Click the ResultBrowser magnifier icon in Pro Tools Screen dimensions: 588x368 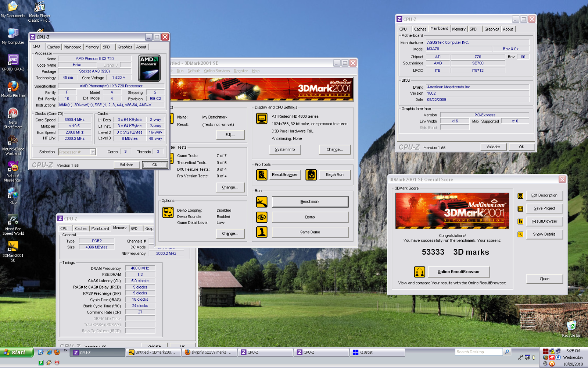pyautogui.click(x=262, y=175)
